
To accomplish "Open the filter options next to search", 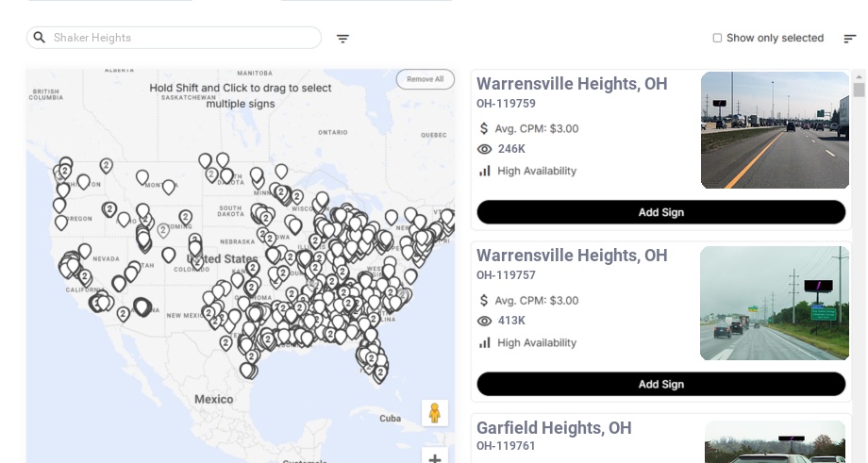I will pos(342,39).
